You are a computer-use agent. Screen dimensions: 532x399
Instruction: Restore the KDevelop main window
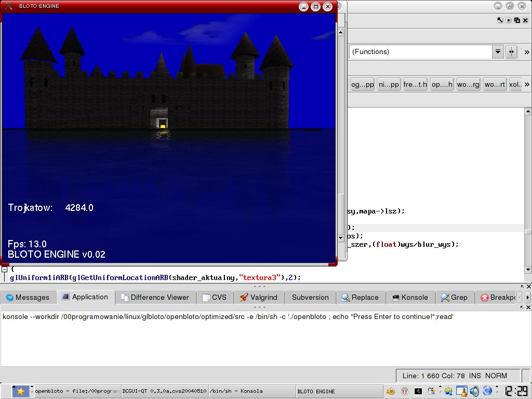tap(510, 6)
